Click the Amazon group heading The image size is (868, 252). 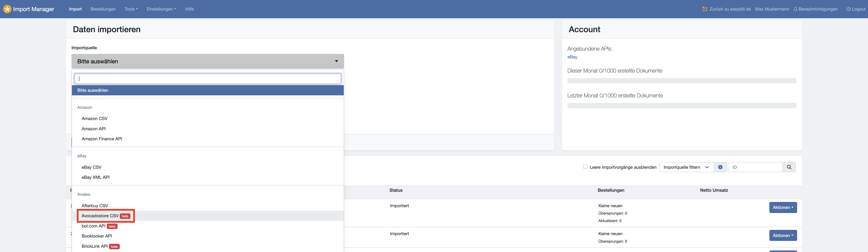[85, 107]
